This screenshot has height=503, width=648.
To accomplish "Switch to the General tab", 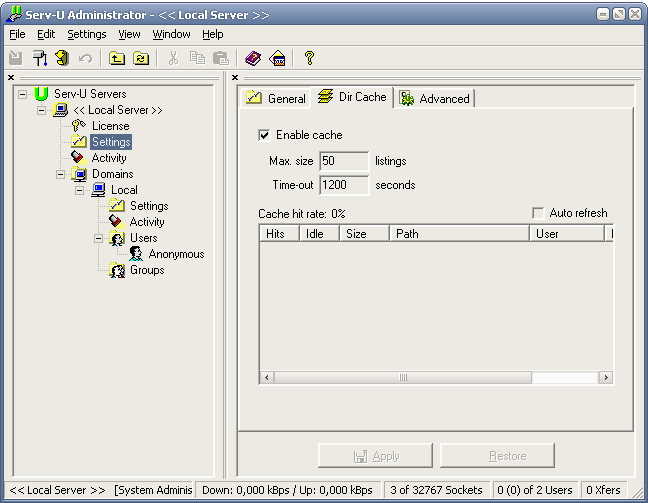I will pos(275,98).
